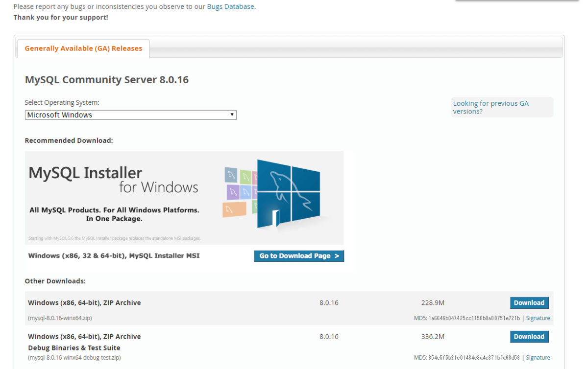Open Signature link for debug-test zip
The image size is (588, 369).
pos(538,358)
